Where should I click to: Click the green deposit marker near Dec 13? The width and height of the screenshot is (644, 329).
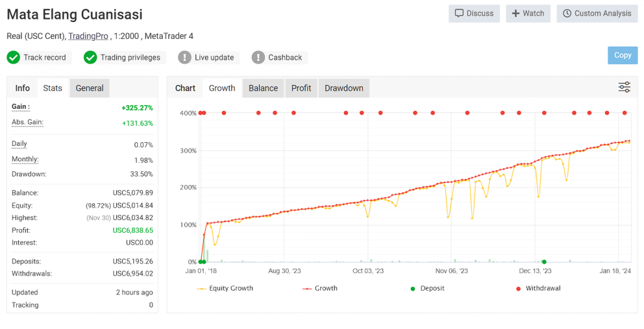click(544, 262)
